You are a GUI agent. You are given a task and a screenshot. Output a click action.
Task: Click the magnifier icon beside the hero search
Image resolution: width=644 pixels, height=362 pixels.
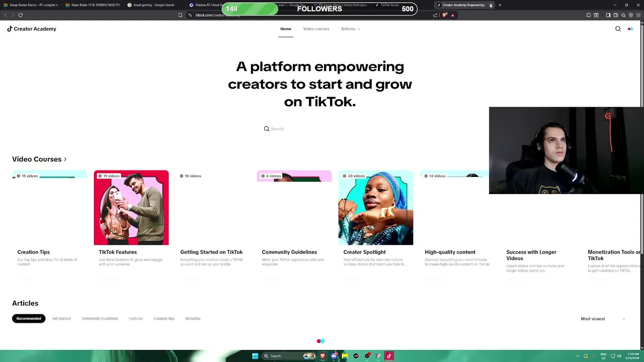click(x=267, y=129)
